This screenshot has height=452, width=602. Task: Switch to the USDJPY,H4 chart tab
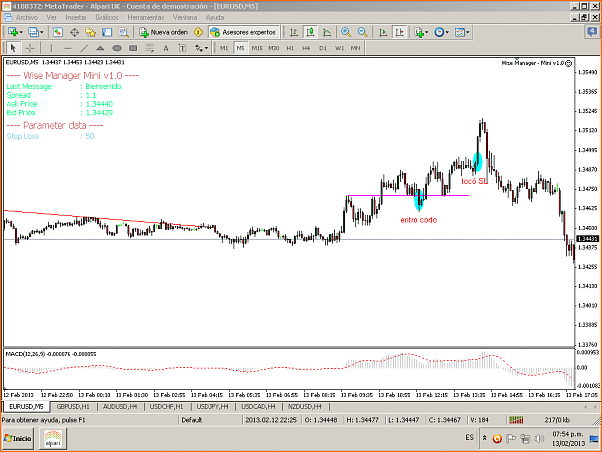point(212,406)
